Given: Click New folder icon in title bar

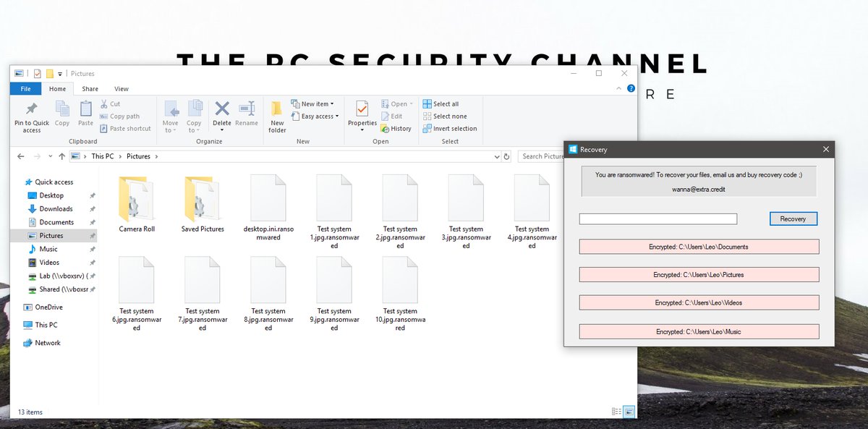Looking at the screenshot, I should (49, 74).
